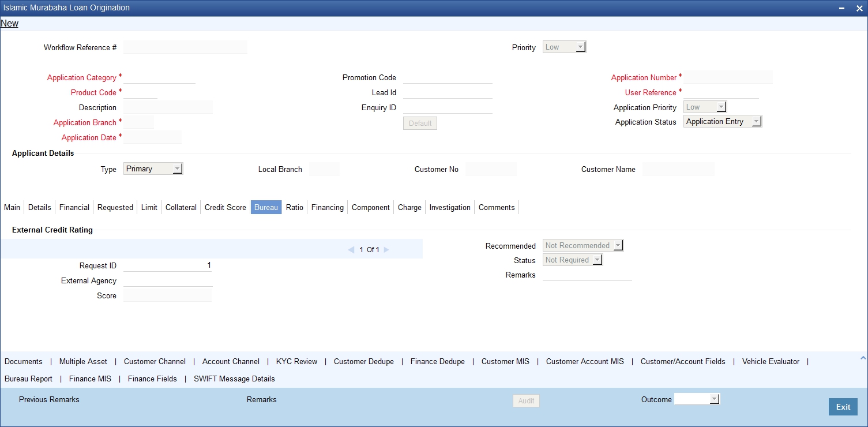Switch to the Details tab
Screen dimensions: 868x427
coord(40,207)
